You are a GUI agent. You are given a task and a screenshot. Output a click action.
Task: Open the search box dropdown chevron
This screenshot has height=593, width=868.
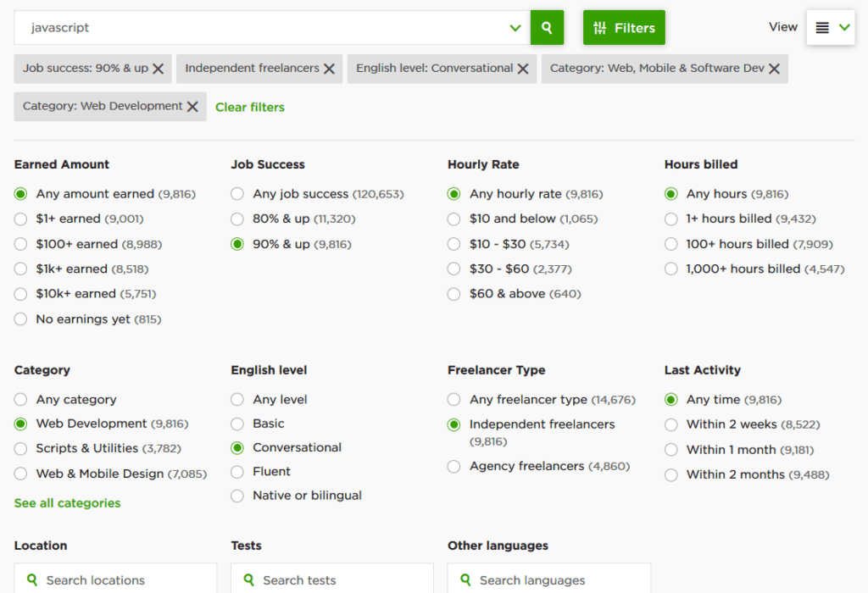point(515,28)
